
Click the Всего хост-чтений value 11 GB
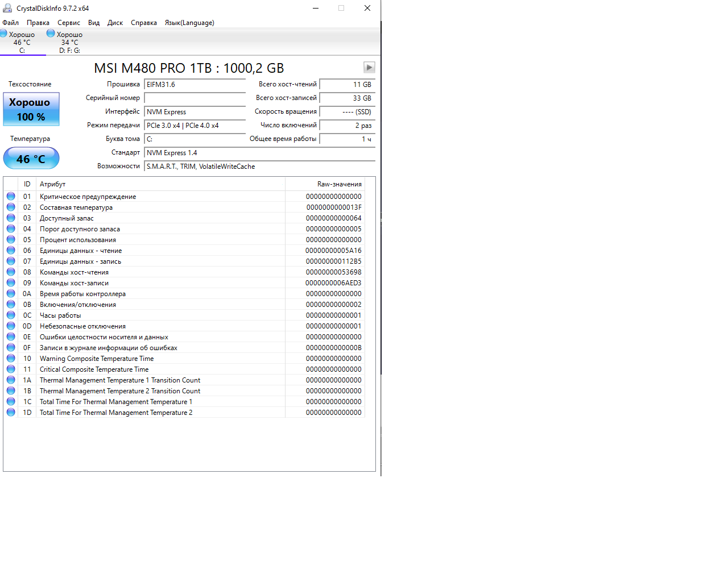click(348, 85)
